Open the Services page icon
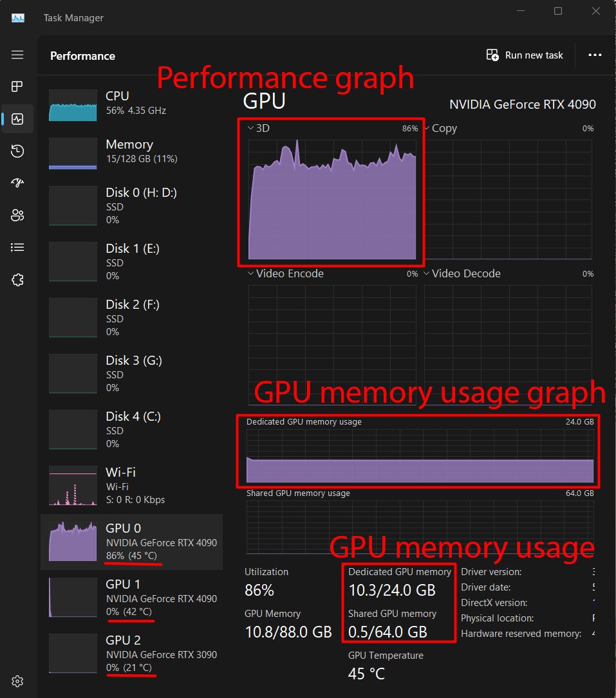 coord(17,279)
